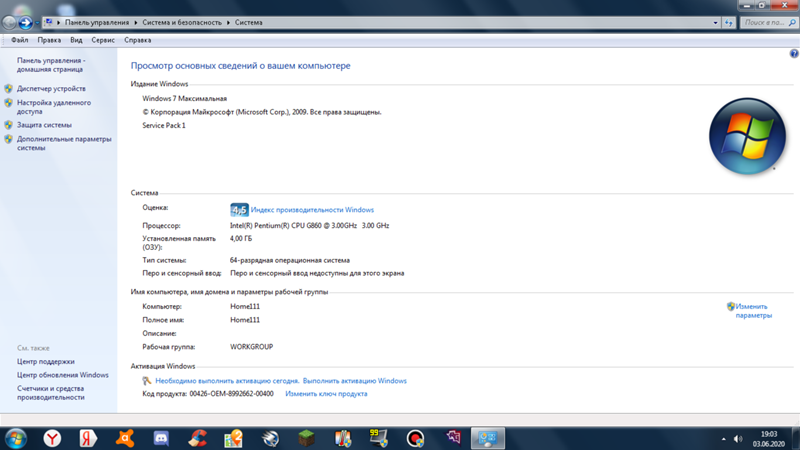
Task: Show hidden system tray icons arrow
Action: pyautogui.click(x=723, y=439)
